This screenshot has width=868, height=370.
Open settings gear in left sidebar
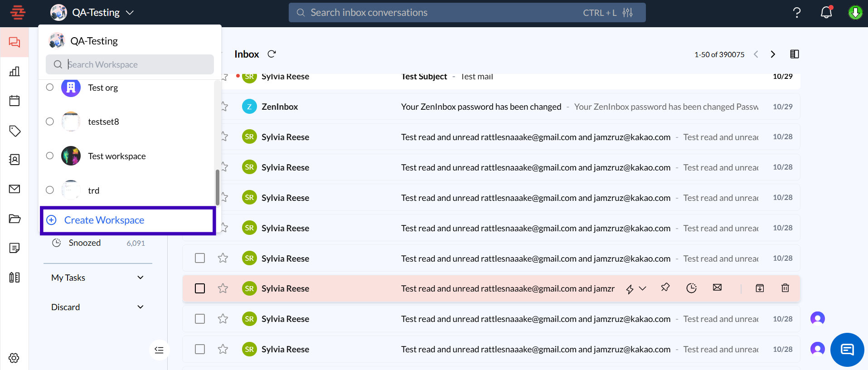(14, 358)
